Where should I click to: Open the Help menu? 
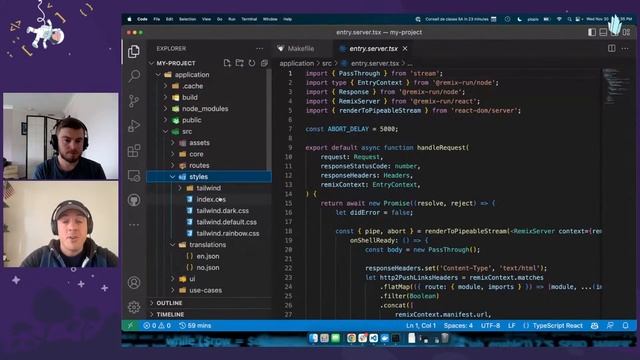[x=288, y=19]
